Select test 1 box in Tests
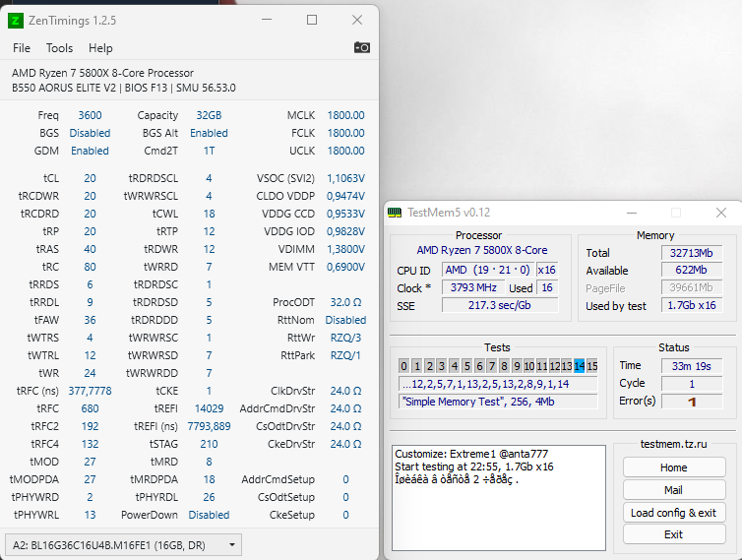 coord(417,366)
